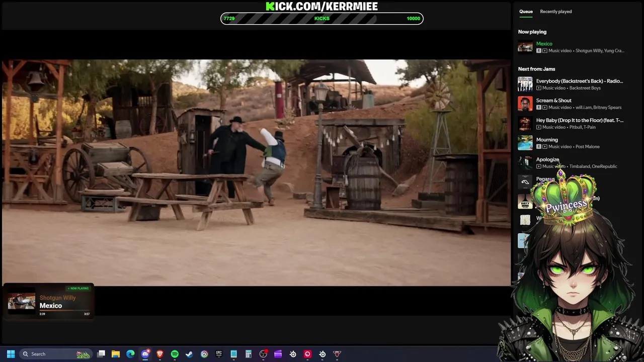This screenshot has height=362, width=644.
Task: Click the now-playing widget song progress bar
Action: tap(64, 311)
